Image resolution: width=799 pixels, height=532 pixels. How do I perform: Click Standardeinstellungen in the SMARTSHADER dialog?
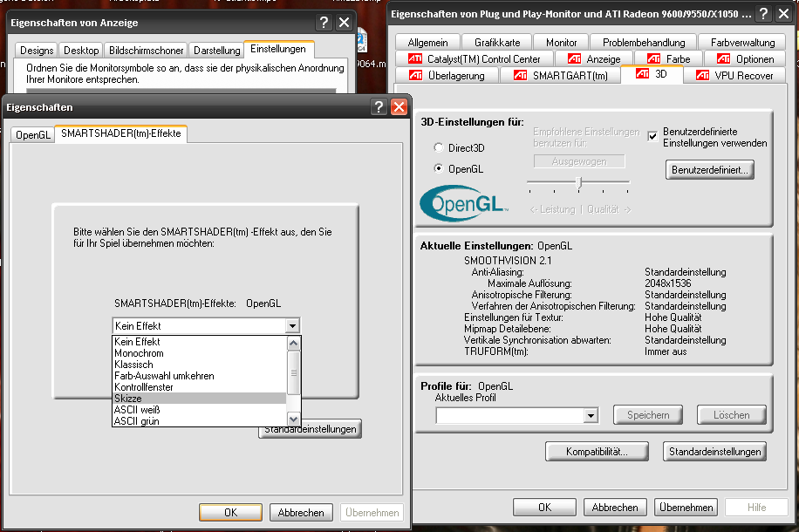[311, 429]
